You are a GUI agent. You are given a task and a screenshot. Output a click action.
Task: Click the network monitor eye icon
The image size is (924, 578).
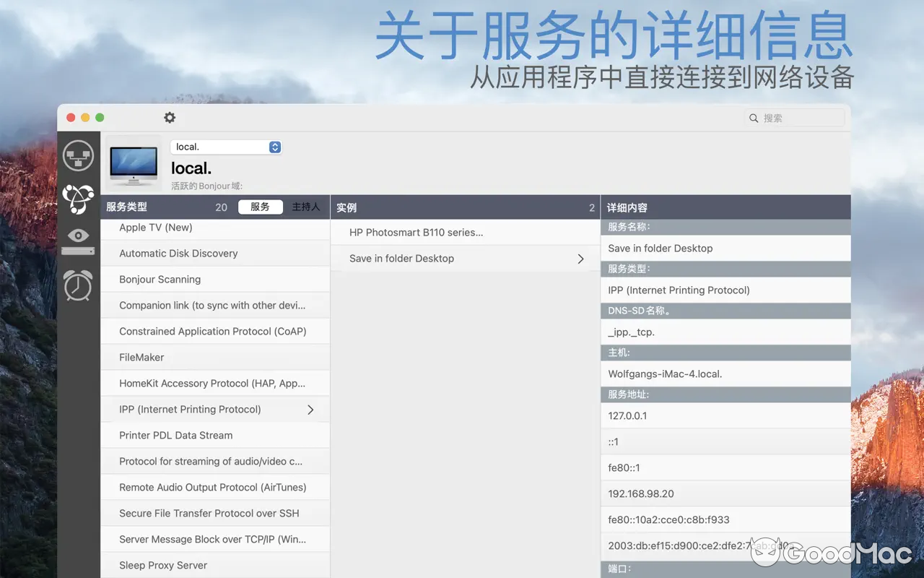click(78, 238)
